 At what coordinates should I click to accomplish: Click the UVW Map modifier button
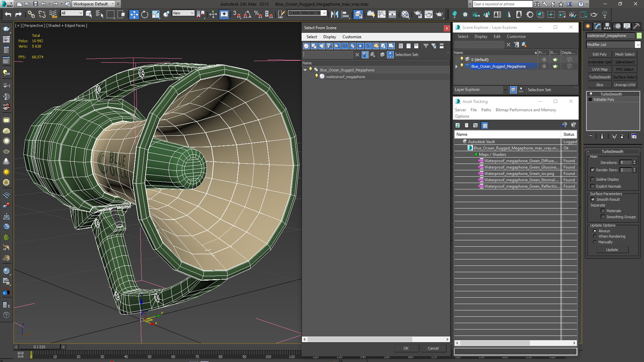point(599,69)
